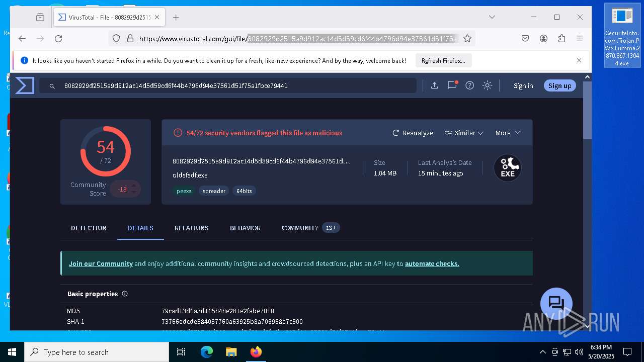Open the help question mark icon
The height and width of the screenshot is (362, 644).
(469, 85)
